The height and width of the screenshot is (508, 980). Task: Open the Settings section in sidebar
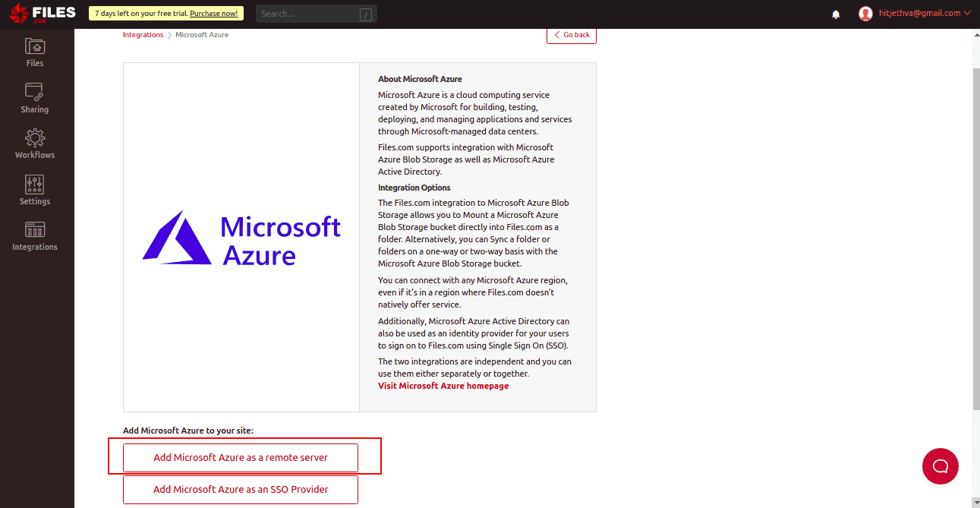pyautogui.click(x=35, y=191)
